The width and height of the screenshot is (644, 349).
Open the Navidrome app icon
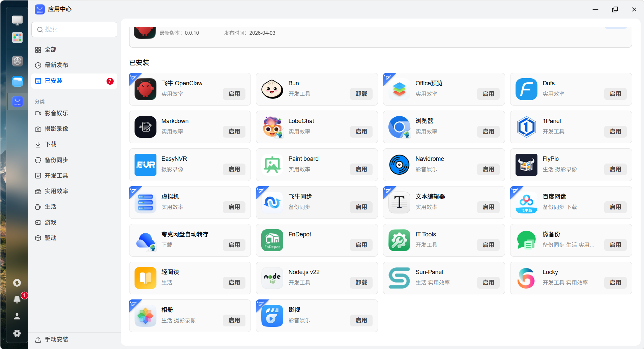pos(399,165)
